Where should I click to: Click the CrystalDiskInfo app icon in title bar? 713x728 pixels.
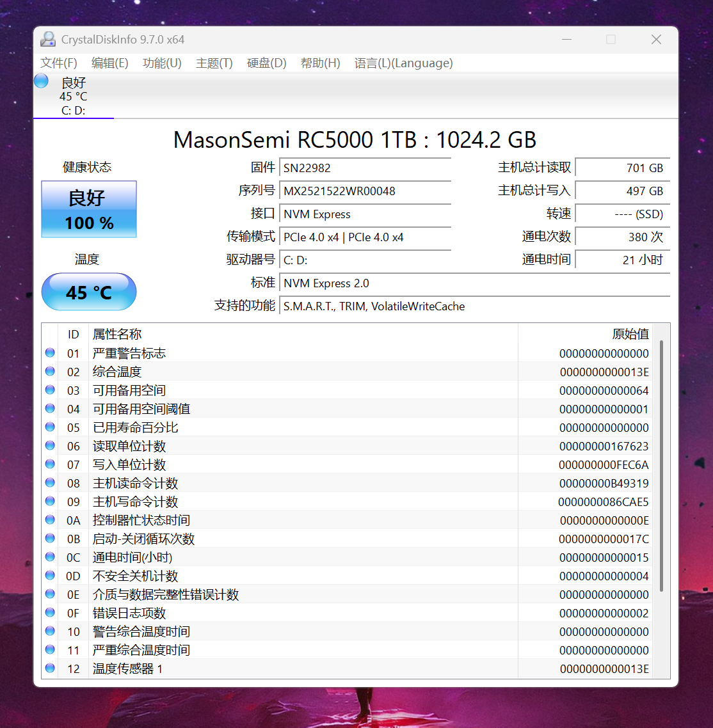coord(47,40)
